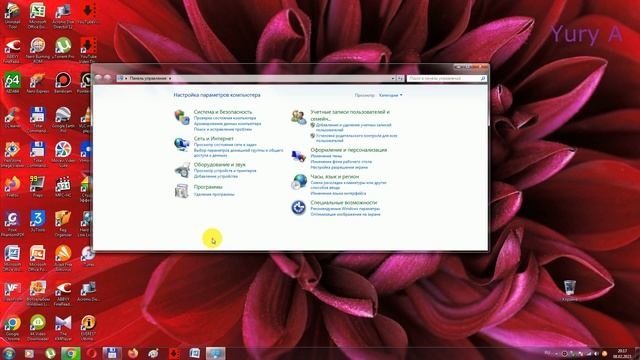This screenshot has height=360, width=640.
Task: Select the Bandicam desktop icon
Action: click(63, 83)
